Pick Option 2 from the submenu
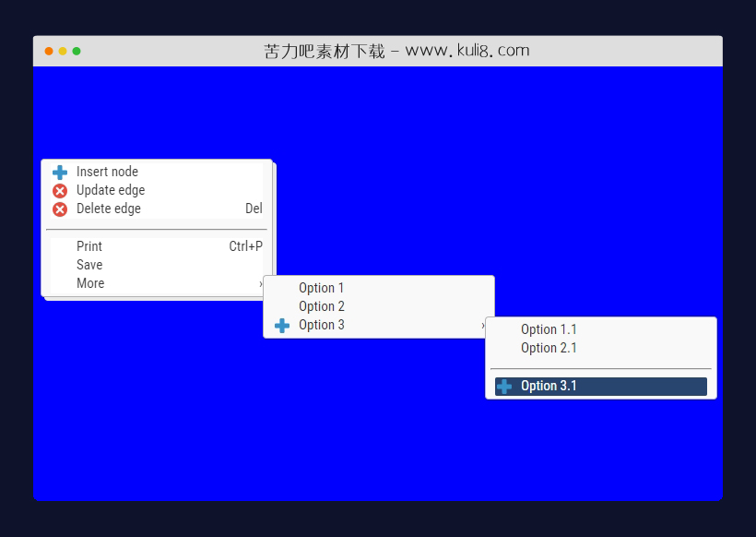 point(322,306)
